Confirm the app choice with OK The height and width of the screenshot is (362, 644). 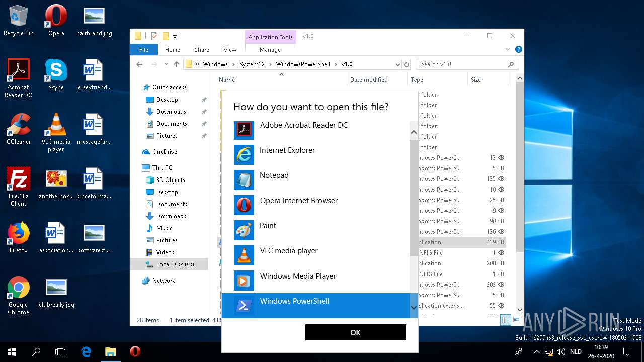click(x=355, y=332)
